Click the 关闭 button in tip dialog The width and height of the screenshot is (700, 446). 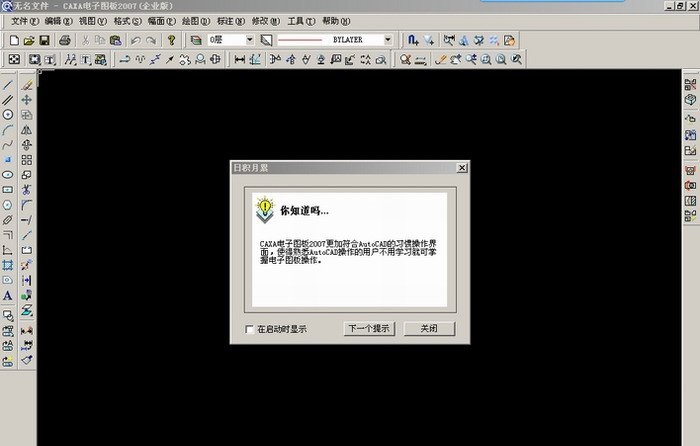point(429,329)
